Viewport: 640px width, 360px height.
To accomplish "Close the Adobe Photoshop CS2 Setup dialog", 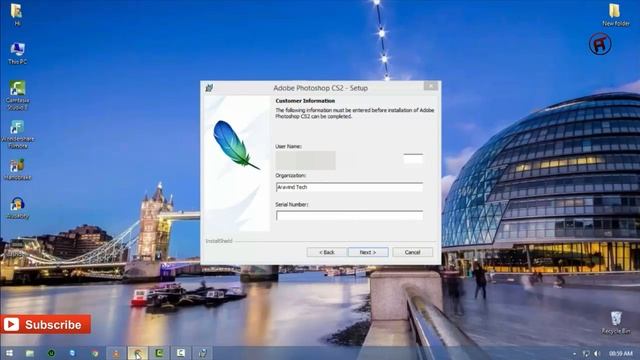I will 431,86.
